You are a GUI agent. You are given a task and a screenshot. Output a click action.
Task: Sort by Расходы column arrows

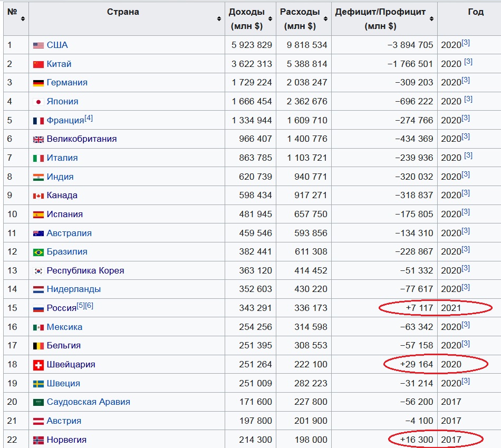(325, 19)
